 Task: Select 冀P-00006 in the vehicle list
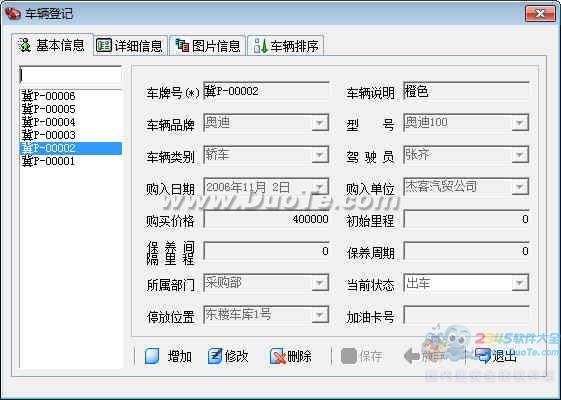tap(49, 96)
